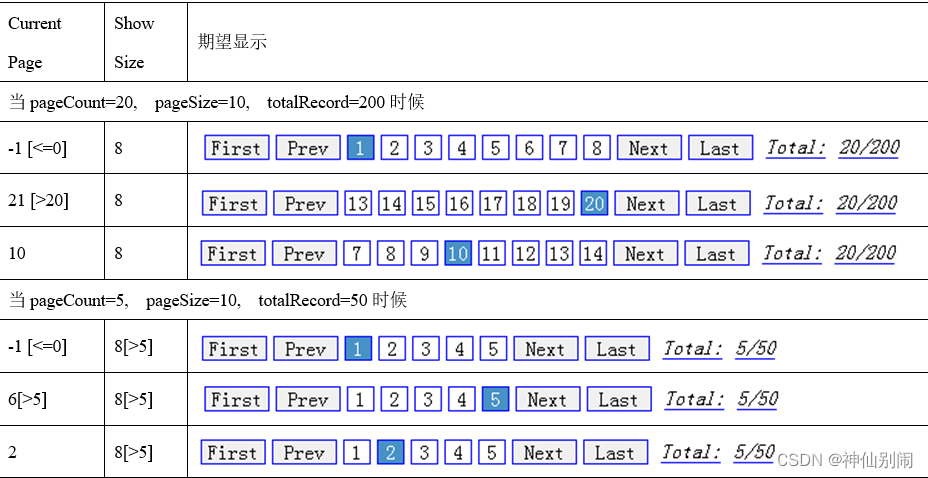Click page 13 in the 21 [>20] row

tap(357, 204)
